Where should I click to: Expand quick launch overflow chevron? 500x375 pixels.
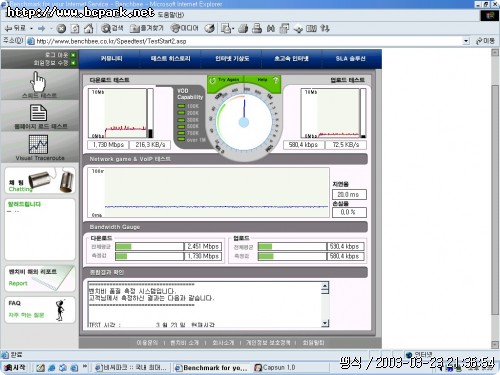tap(85, 366)
